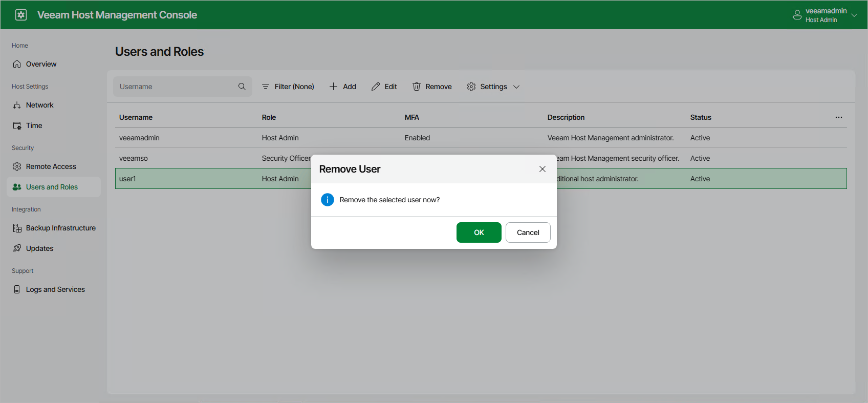Click Active status in veeamso row

point(700,158)
